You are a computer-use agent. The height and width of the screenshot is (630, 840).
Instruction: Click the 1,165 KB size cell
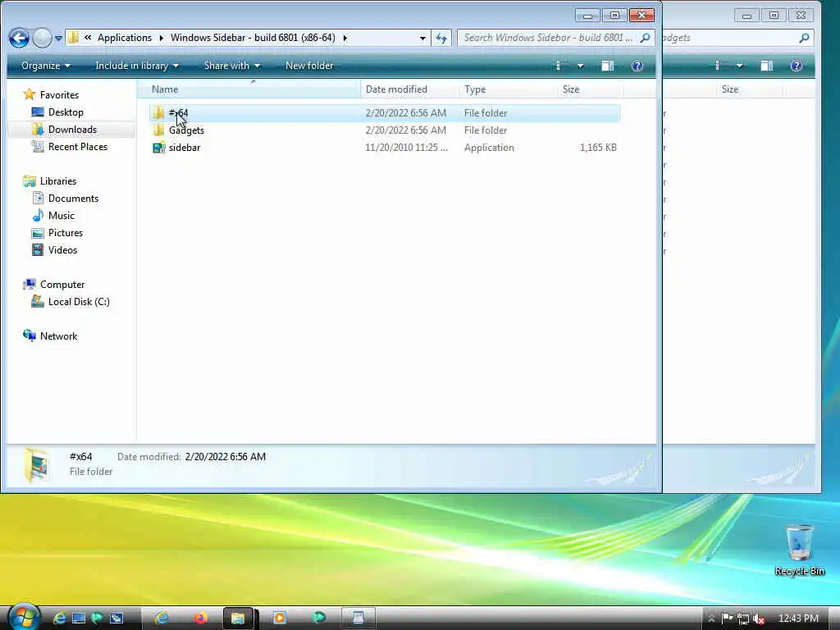[x=598, y=148]
